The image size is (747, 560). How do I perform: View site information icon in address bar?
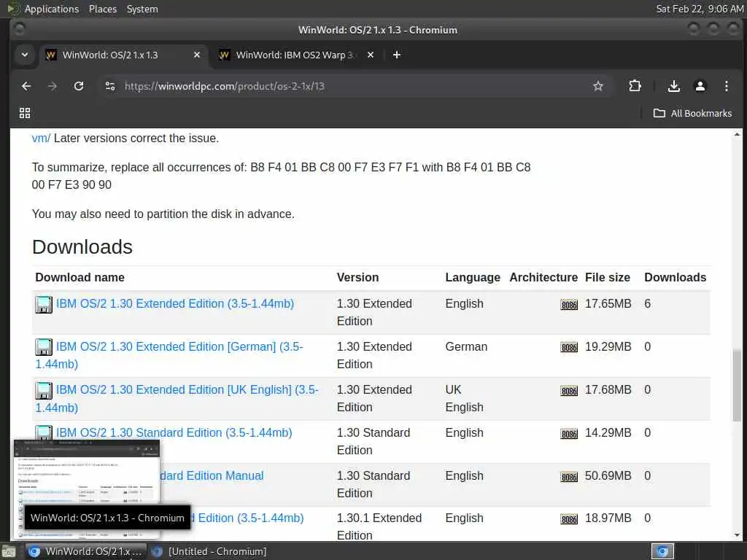pos(110,86)
